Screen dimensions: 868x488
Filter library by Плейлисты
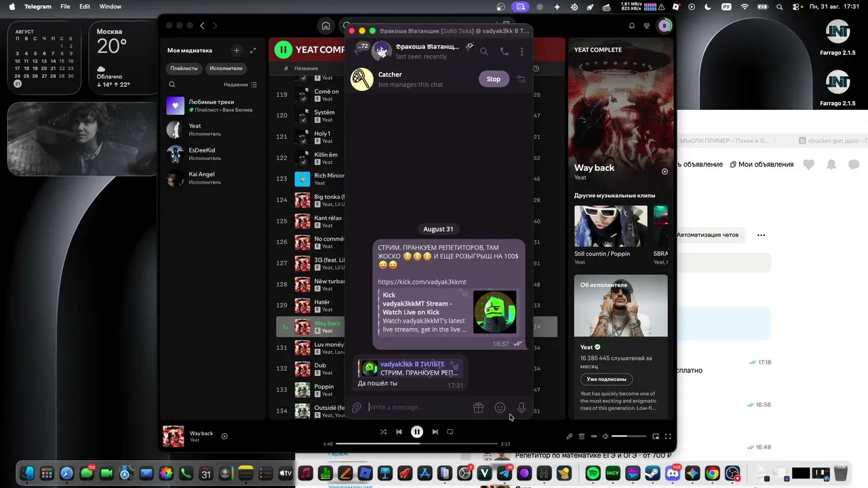point(184,68)
